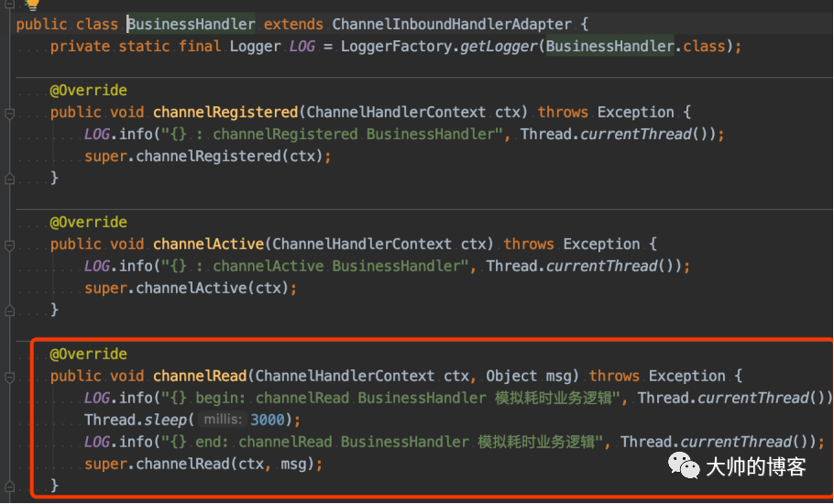This screenshot has width=834, height=504.
Task: Click ChannelInboundHandlerAdapter superclass name
Action: click(x=452, y=25)
